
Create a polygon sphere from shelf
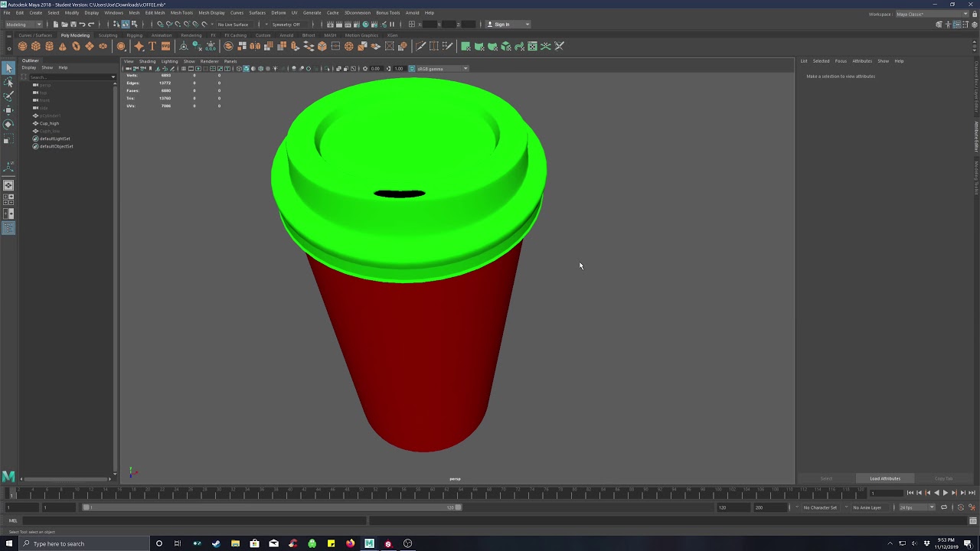(22, 46)
